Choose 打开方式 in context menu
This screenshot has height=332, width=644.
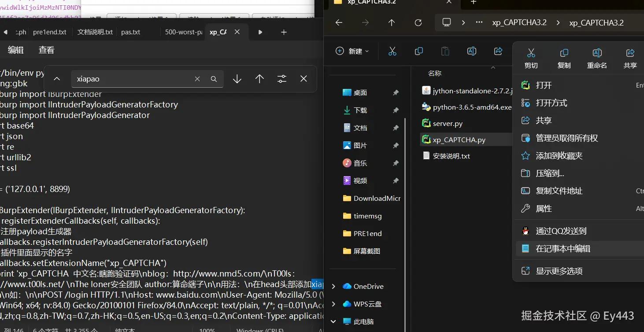tap(580, 103)
